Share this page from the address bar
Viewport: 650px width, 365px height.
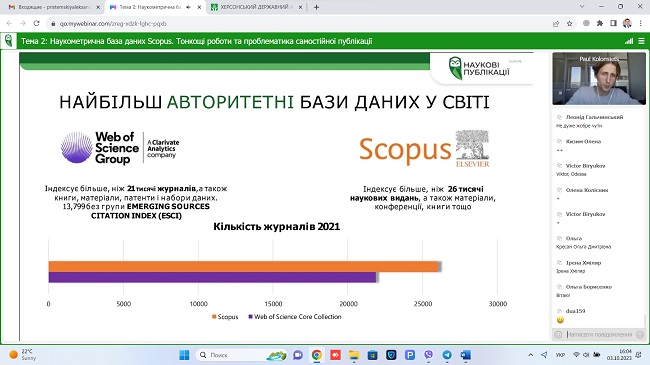[x=556, y=24]
